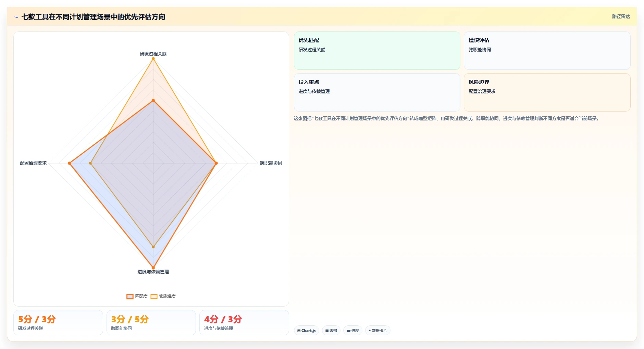Viewport: 644px width, 349px height.
Task: Click the description paragraph starting 这张图把
Action: 447,118
